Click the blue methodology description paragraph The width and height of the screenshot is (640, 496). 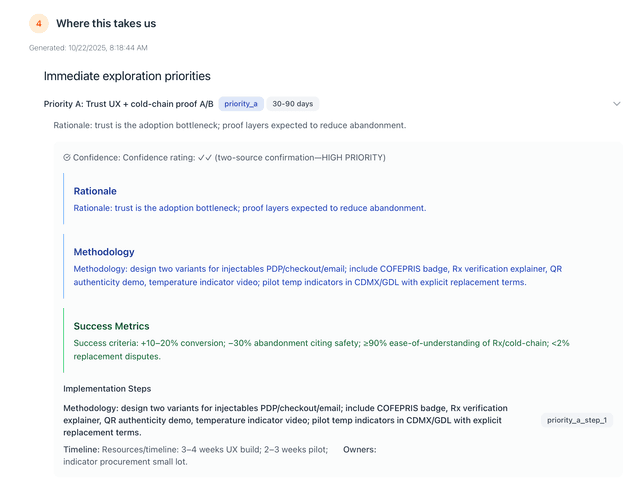click(x=320, y=275)
